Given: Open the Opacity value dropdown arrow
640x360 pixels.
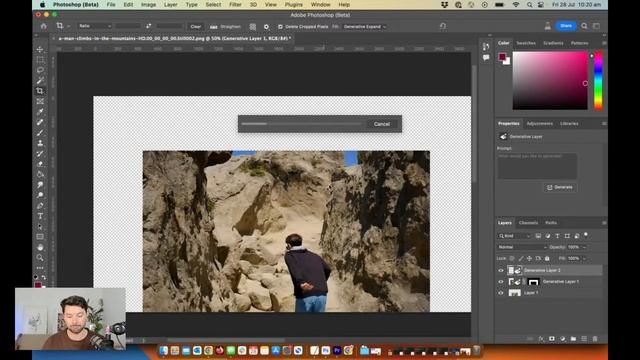Looking at the screenshot, I should tap(584, 247).
